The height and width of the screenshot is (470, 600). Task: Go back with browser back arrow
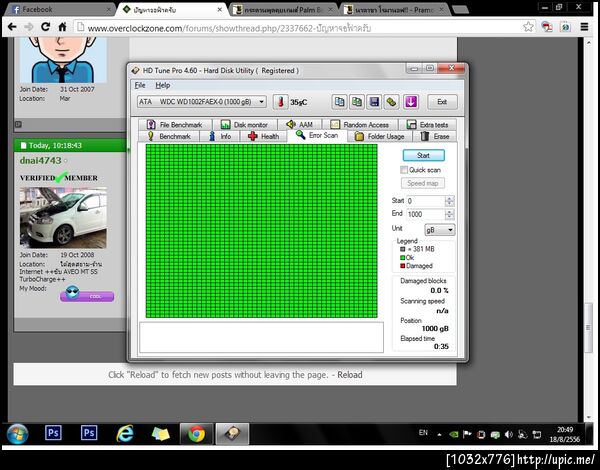click(12, 27)
